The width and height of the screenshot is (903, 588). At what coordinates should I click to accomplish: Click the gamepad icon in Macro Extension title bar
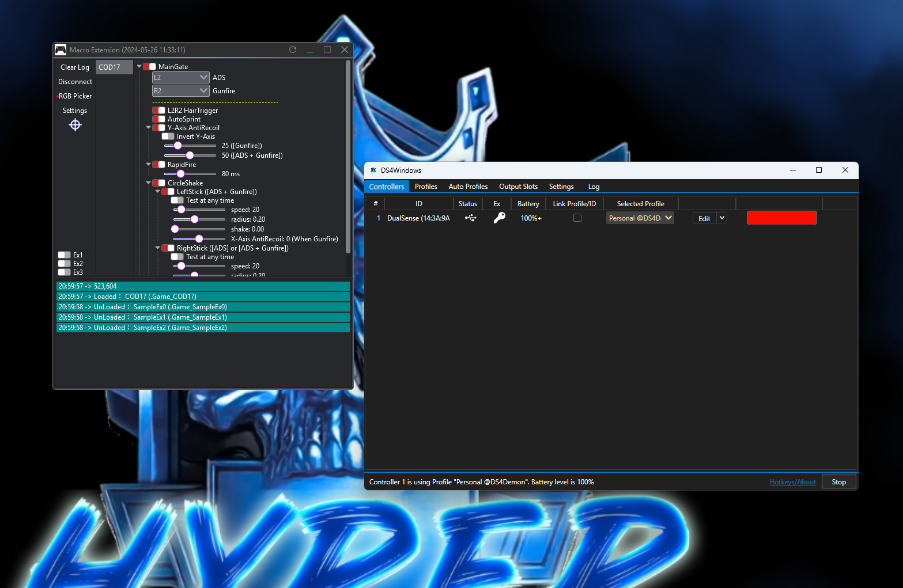coord(61,50)
